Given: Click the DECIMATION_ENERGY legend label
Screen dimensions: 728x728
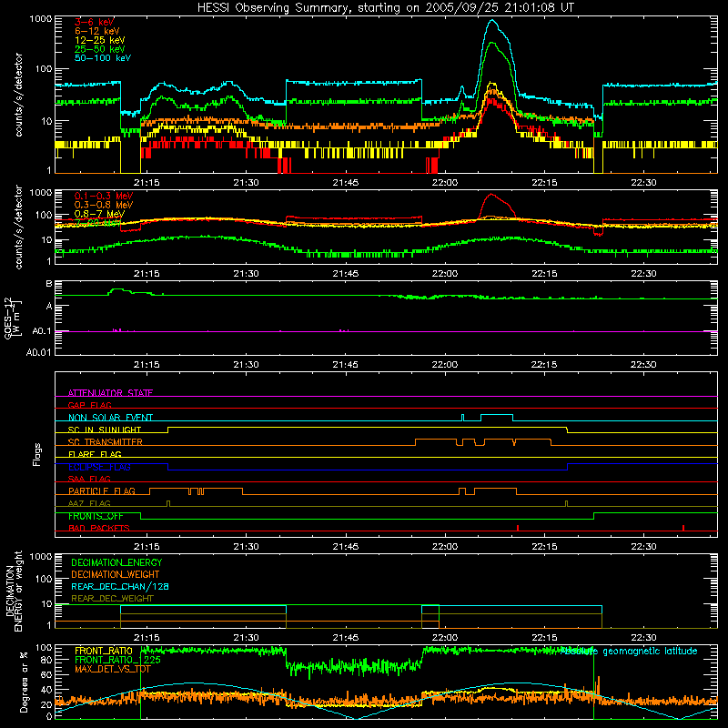Looking at the screenshot, I should 116,562.
